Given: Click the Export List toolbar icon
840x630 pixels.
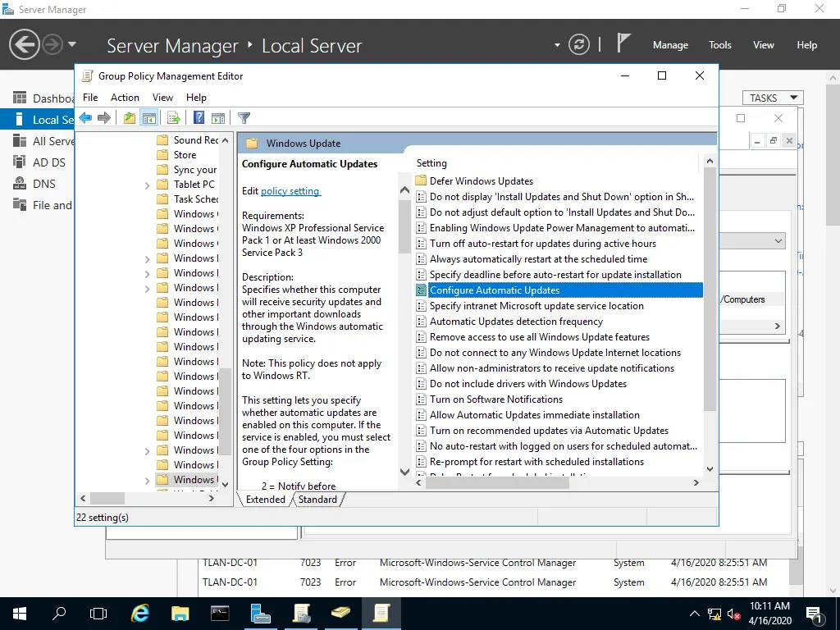Looking at the screenshot, I should 173,118.
